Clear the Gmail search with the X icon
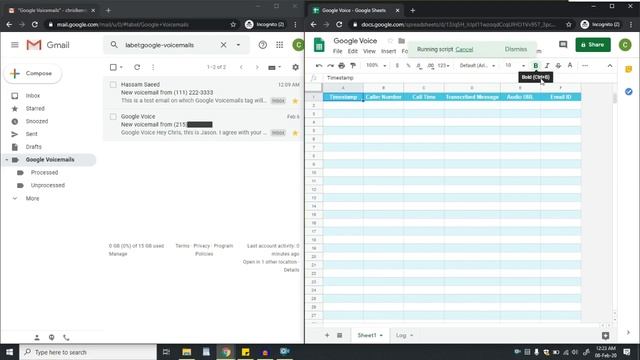The image size is (640, 360). pyautogui.click(x=223, y=45)
